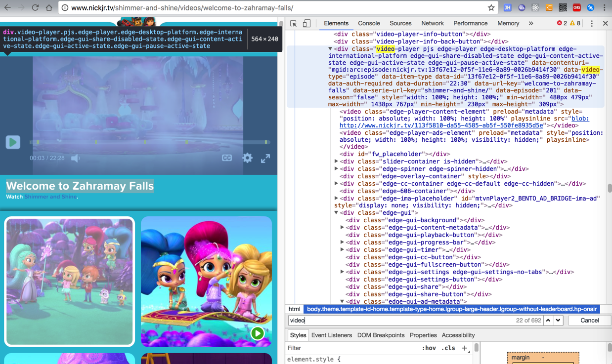Screen dimensions: 612x364
Task: Toggle closed captions with the CC button
Action: tap(227, 158)
